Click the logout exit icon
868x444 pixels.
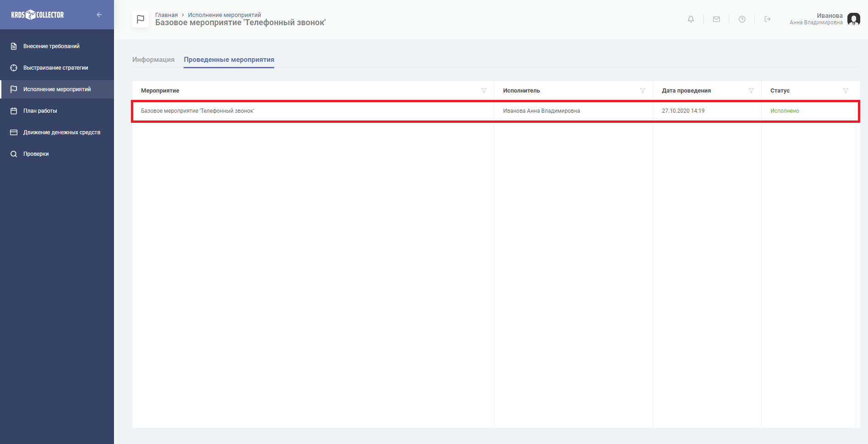767,19
